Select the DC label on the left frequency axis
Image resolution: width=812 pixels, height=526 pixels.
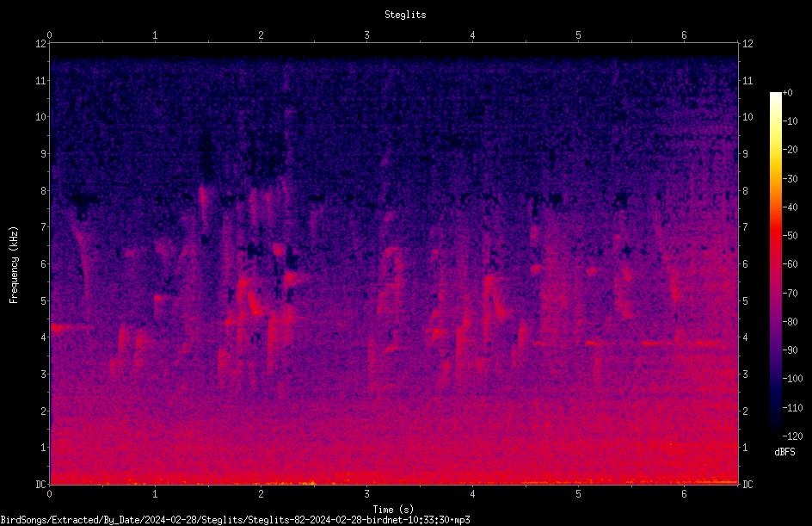(x=41, y=485)
